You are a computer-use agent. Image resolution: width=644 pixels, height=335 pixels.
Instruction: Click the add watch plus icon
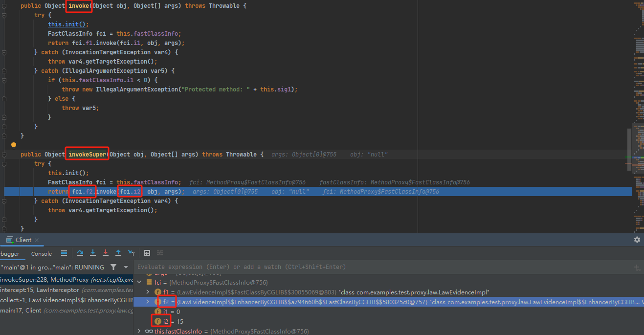(637, 268)
